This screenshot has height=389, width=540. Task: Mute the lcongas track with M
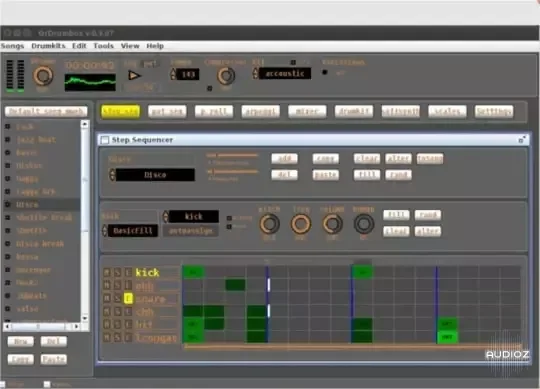tap(107, 337)
